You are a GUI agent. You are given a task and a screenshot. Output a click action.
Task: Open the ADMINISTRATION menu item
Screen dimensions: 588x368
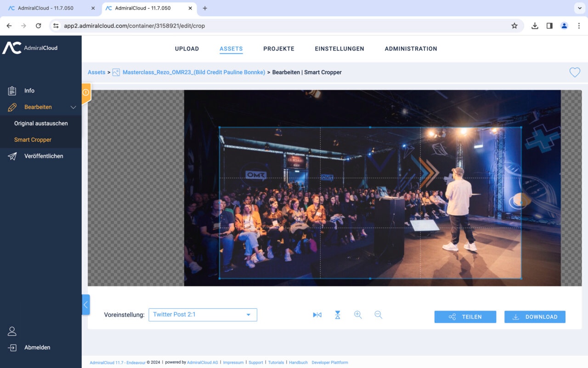coord(411,48)
